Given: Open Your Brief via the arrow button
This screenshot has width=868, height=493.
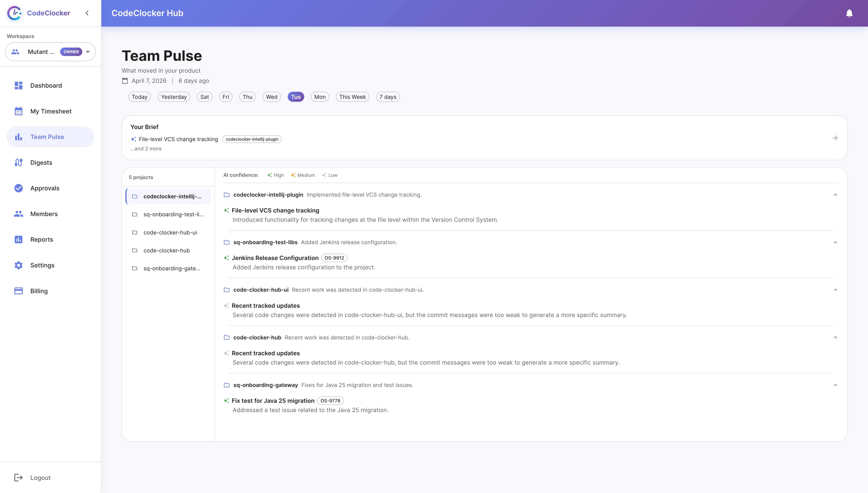Looking at the screenshot, I should [x=835, y=138].
